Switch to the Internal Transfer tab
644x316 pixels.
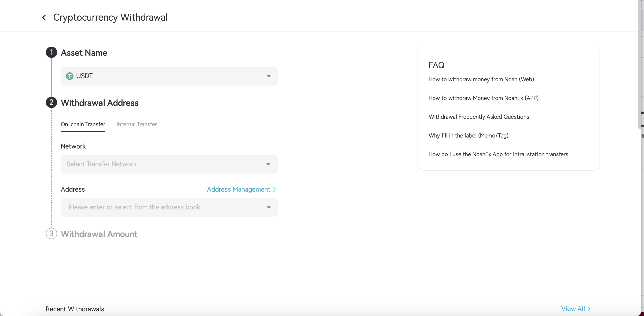[136, 124]
